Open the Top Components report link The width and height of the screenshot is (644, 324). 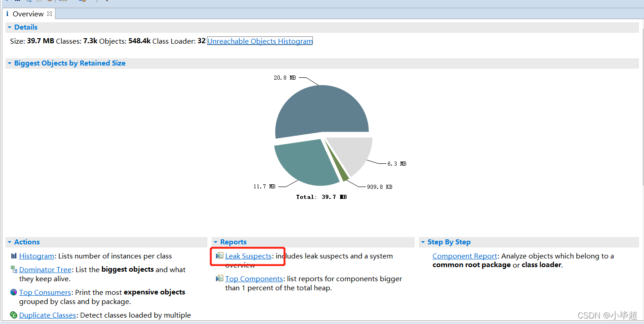[x=254, y=278]
